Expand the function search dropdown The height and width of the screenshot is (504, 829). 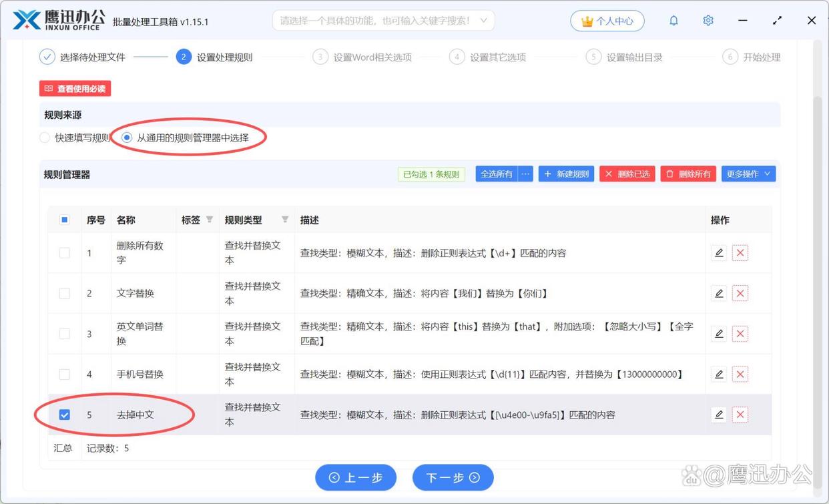(484, 21)
